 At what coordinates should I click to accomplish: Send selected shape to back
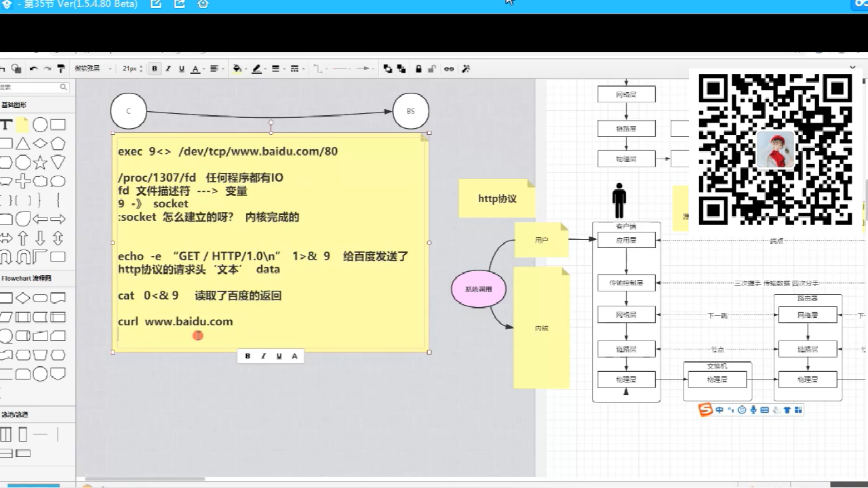click(x=401, y=68)
